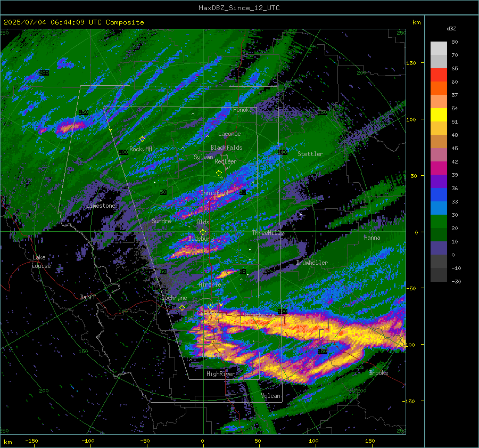Select the Innisfail city label
The width and height of the screenshot is (479, 448).
(214, 193)
